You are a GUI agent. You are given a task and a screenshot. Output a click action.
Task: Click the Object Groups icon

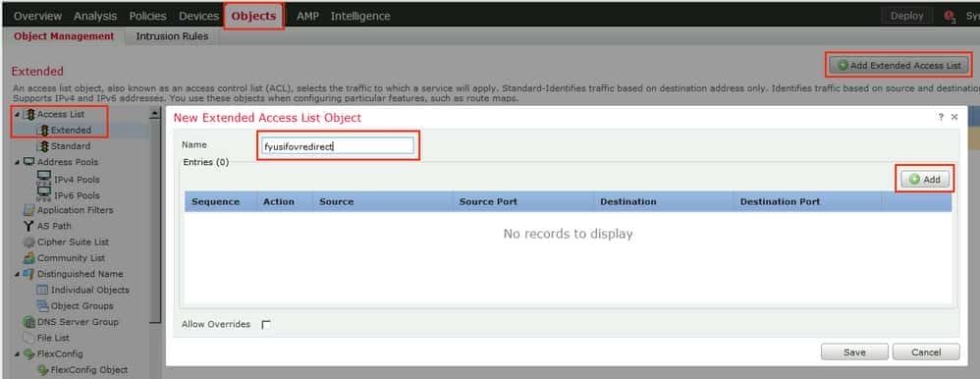click(x=42, y=305)
